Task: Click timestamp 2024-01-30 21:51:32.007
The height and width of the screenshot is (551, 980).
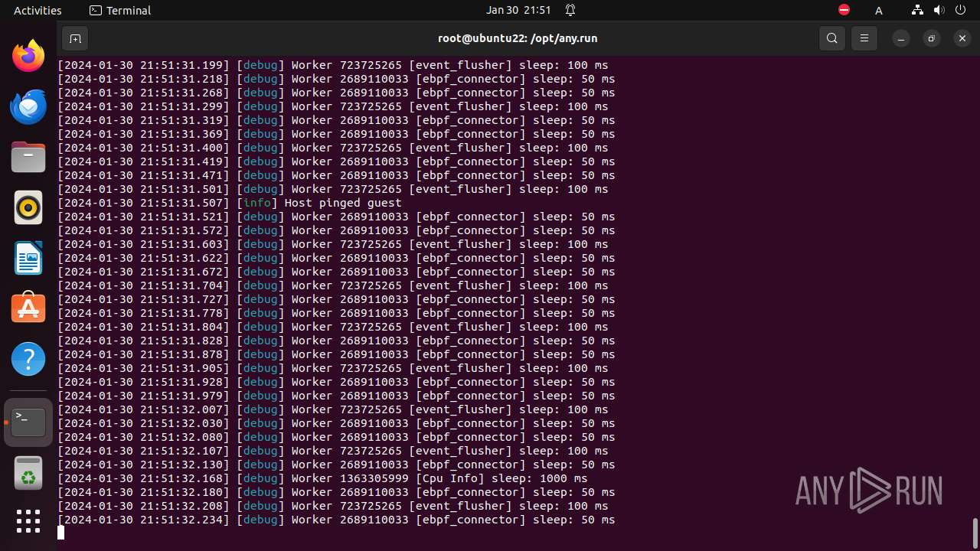Action: tap(143, 409)
